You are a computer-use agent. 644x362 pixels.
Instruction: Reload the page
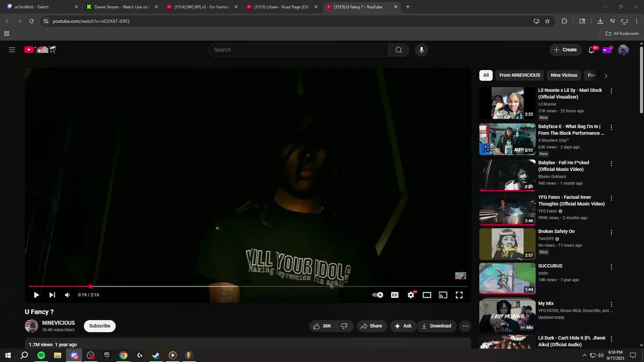[31, 21]
